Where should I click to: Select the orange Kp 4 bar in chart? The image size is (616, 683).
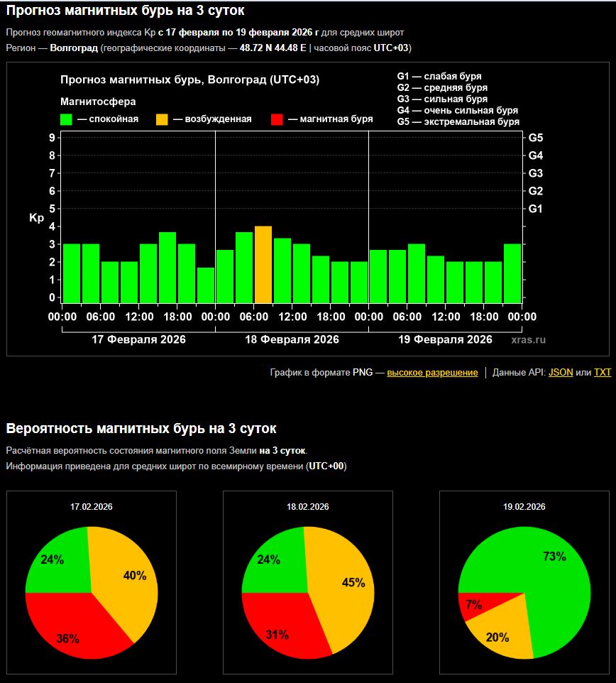point(263,265)
